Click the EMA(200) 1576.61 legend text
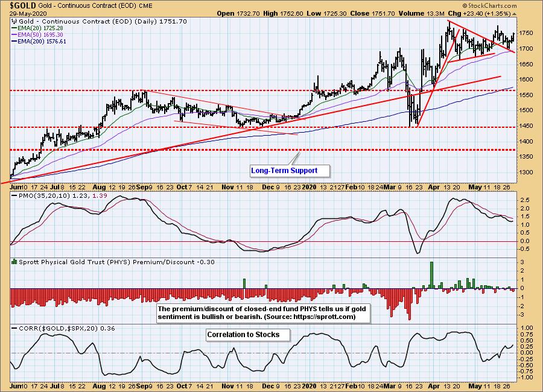 42,41
